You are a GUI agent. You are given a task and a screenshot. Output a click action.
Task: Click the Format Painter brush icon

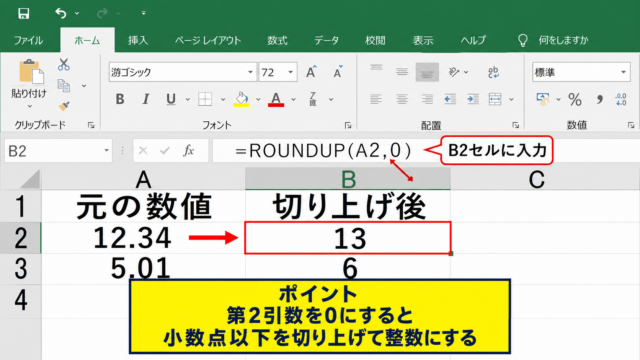click(64, 106)
